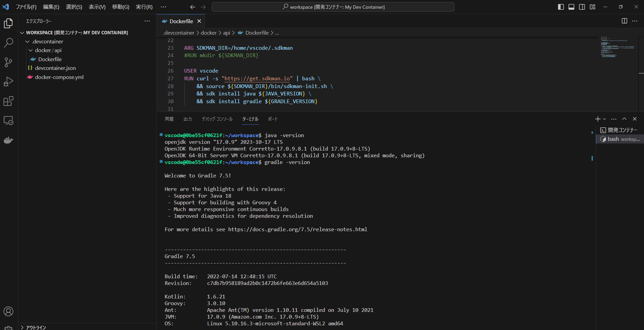Image resolution: width=644 pixels, height=330 pixels.
Task: Open the Extensions view
Action: 8,101
